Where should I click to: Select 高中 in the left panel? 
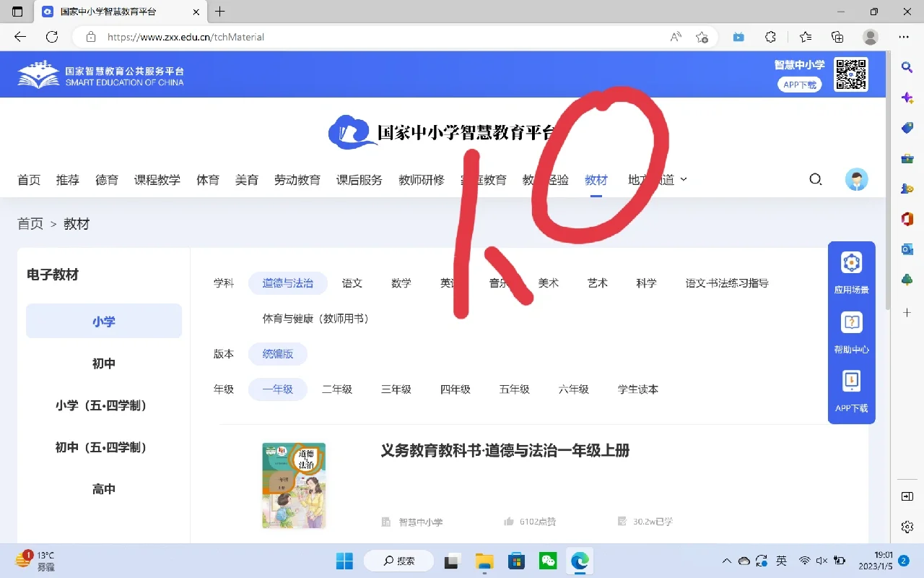tap(104, 489)
